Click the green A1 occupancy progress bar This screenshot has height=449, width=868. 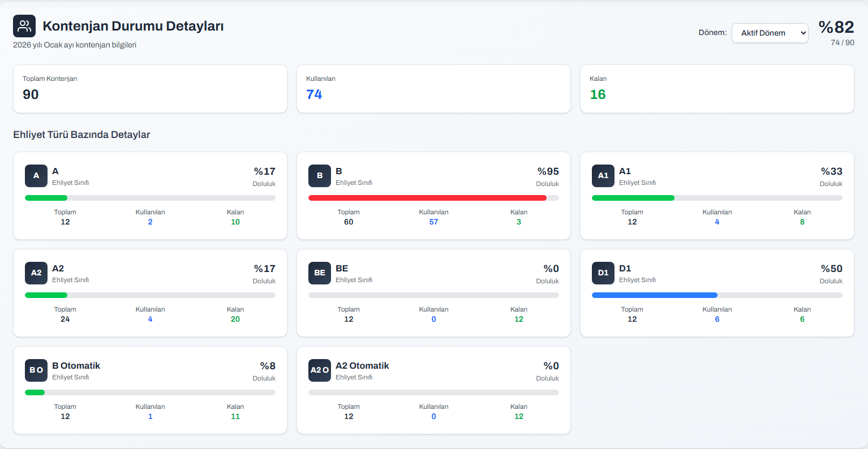(633, 198)
